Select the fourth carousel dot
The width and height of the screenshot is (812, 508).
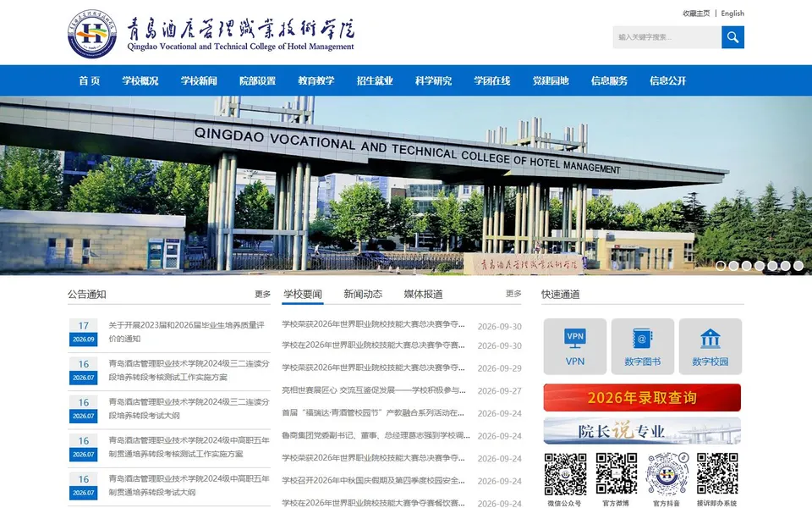click(x=760, y=266)
